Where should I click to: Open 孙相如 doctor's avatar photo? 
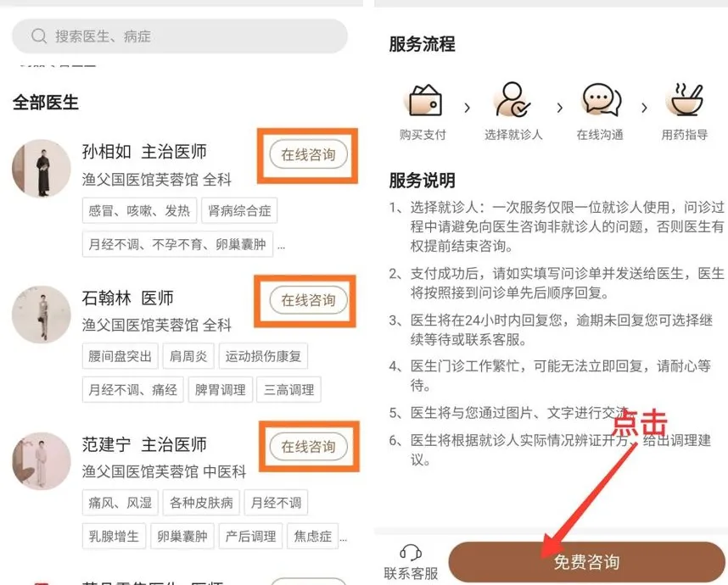click(42, 168)
